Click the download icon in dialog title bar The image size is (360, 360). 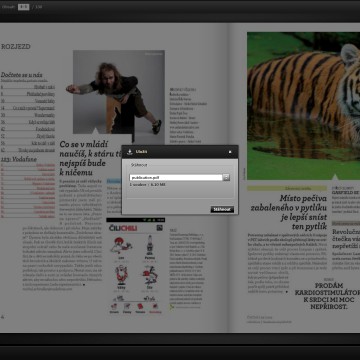tap(130, 152)
